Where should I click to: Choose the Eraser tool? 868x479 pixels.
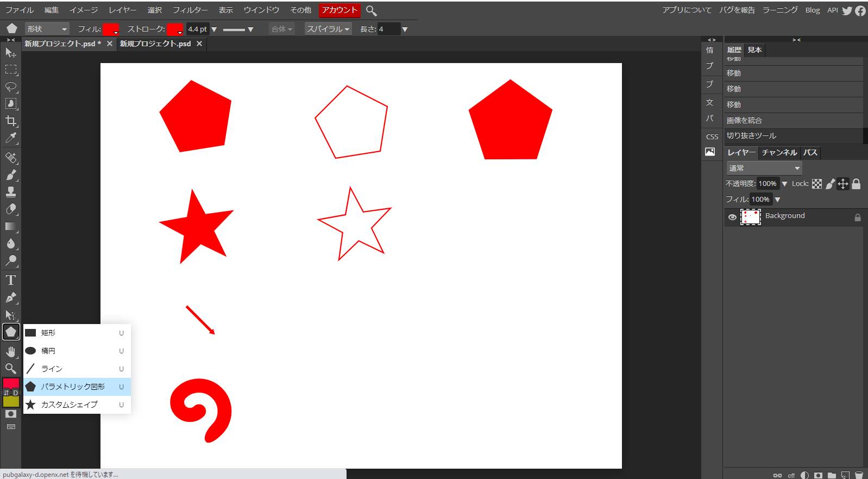point(11,209)
